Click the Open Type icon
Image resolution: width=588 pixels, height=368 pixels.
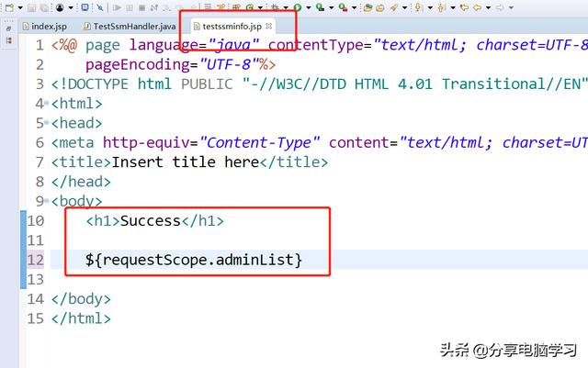pos(367,7)
